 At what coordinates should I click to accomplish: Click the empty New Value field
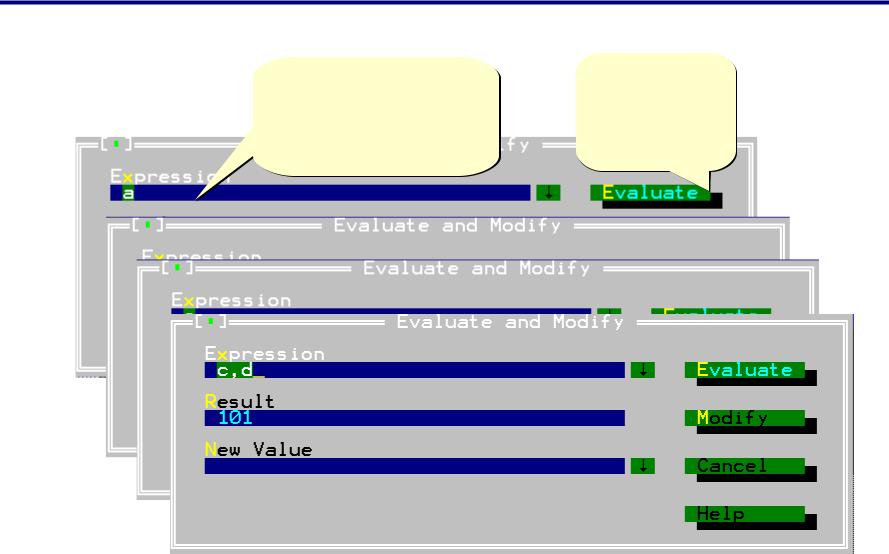(x=414, y=466)
